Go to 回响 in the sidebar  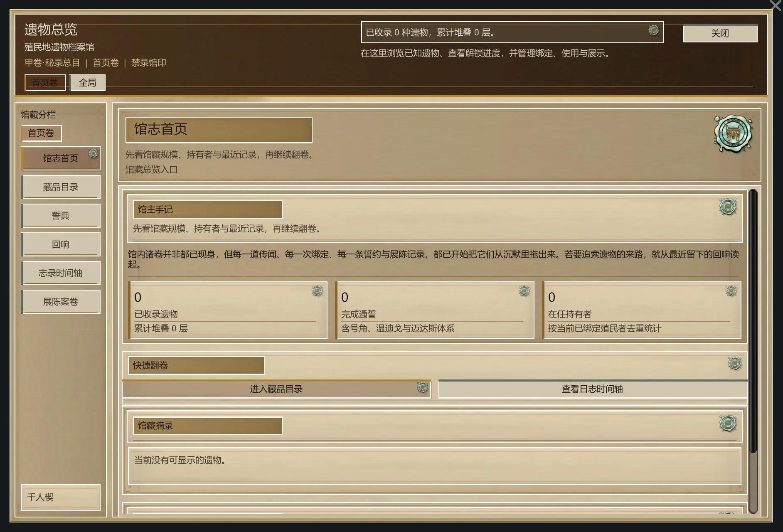61,244
